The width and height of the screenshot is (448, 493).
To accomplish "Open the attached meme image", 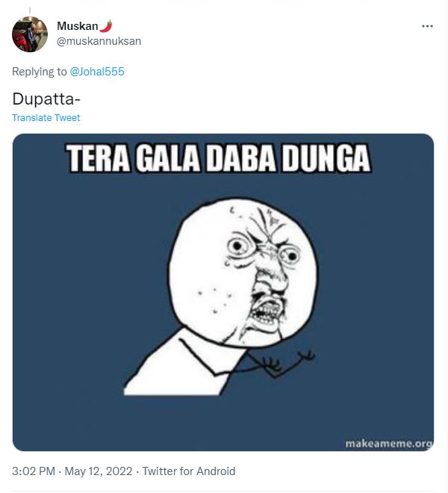I will coord(223,292).
